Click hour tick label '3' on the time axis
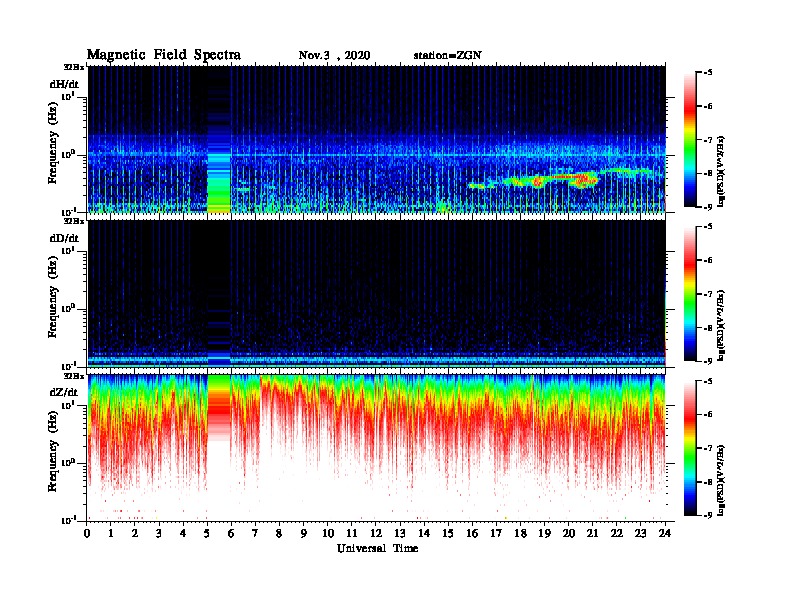792x612 pixels. [x=159, y=533]
